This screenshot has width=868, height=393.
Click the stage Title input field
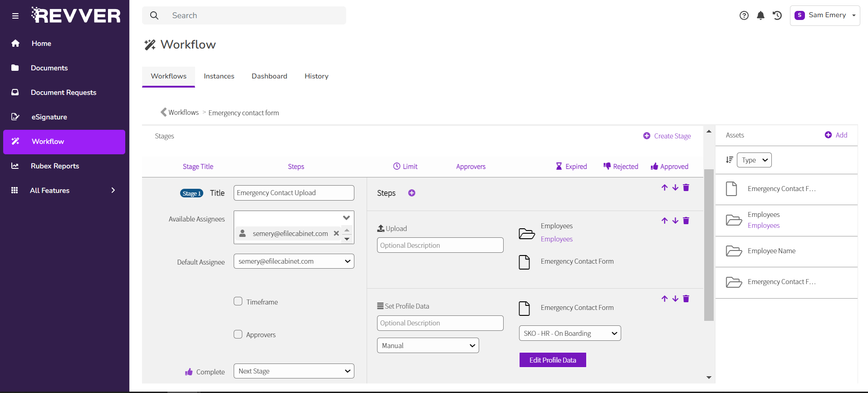294,193
